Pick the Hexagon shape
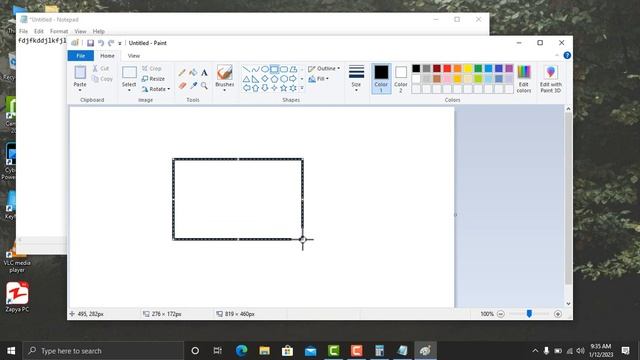 (x=284, y=78)
